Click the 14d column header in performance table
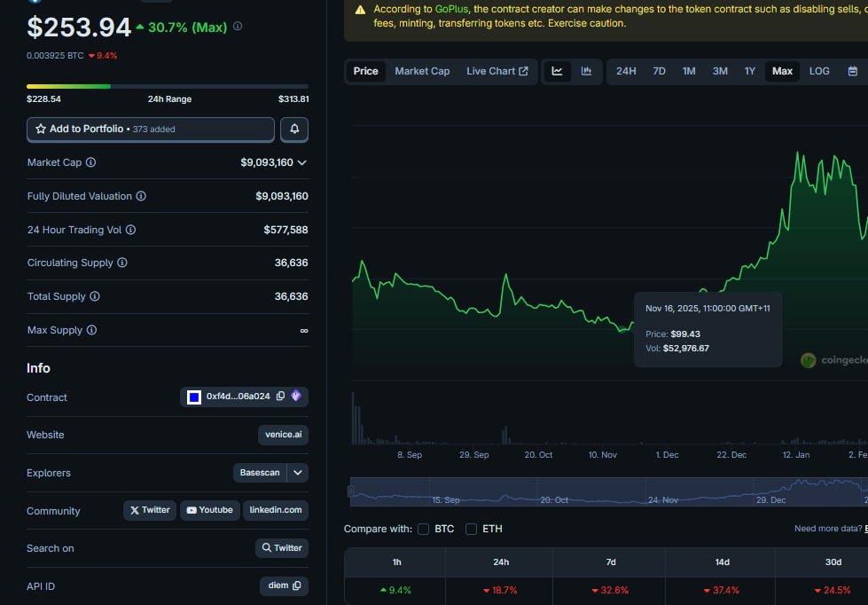Image resolution: width=868 pixels, height=605 pixels. (722, 562)
